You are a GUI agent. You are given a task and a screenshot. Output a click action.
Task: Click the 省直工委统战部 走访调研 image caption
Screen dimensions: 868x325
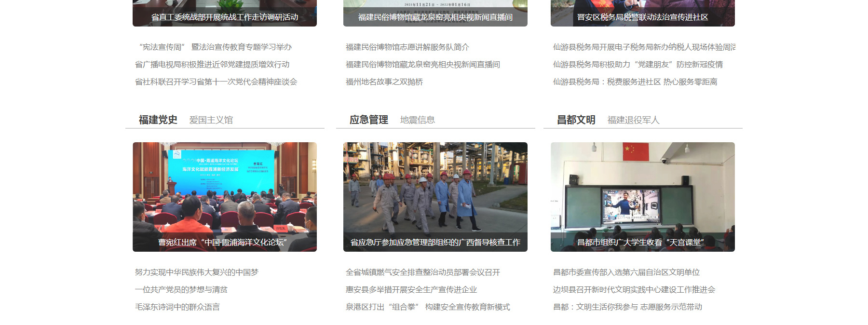pyautogui.click(x=224, y=17)
